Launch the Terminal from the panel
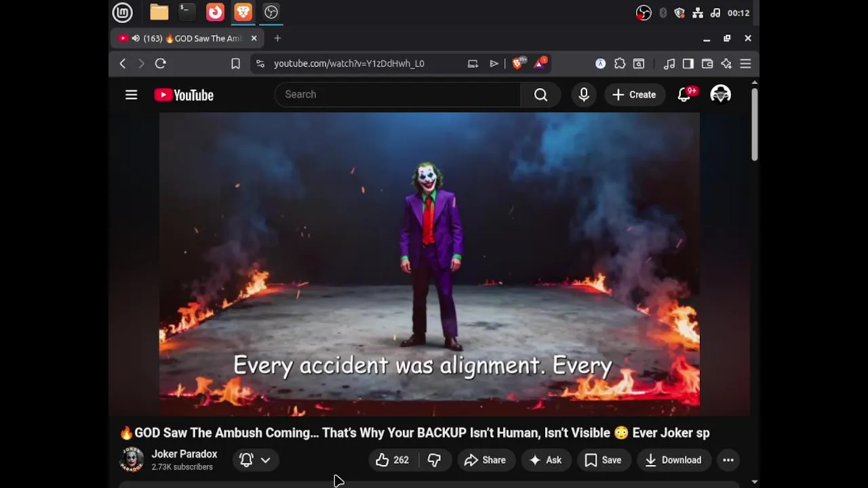This screenshot has height=488, width=868. pos(186,12)
